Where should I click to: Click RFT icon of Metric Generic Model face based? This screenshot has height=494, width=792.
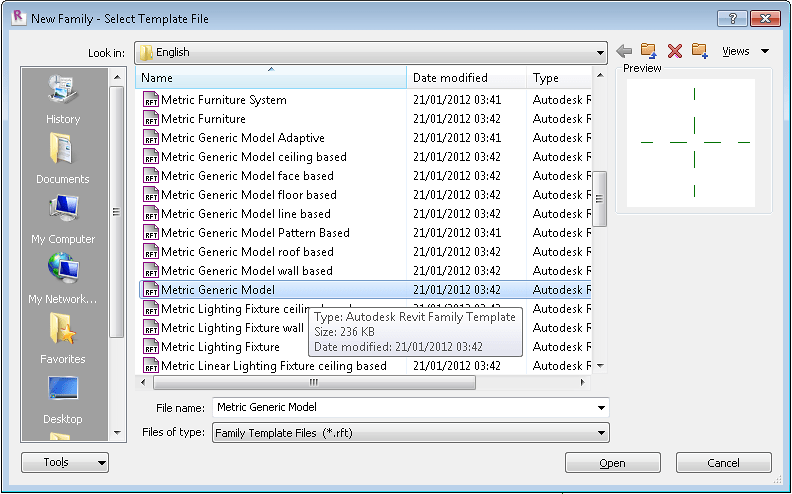pyautogui.click(x=151, y=176)
